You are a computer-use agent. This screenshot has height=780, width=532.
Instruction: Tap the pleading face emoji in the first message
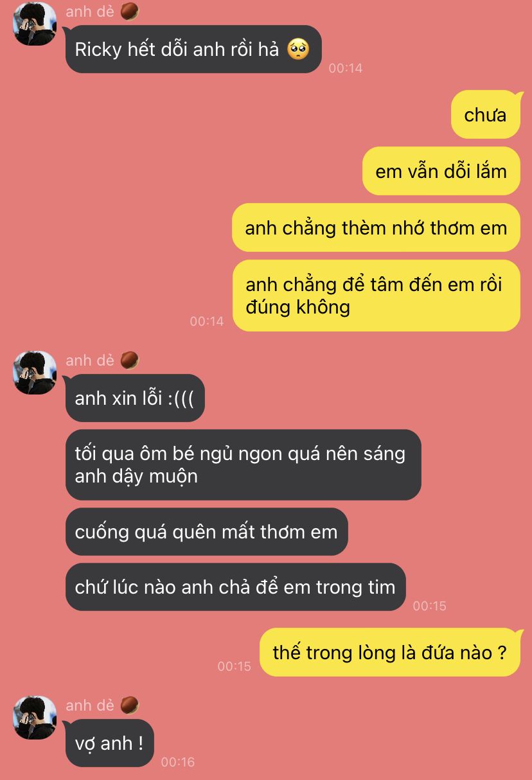pyautogui.click(x=297, y=49)
